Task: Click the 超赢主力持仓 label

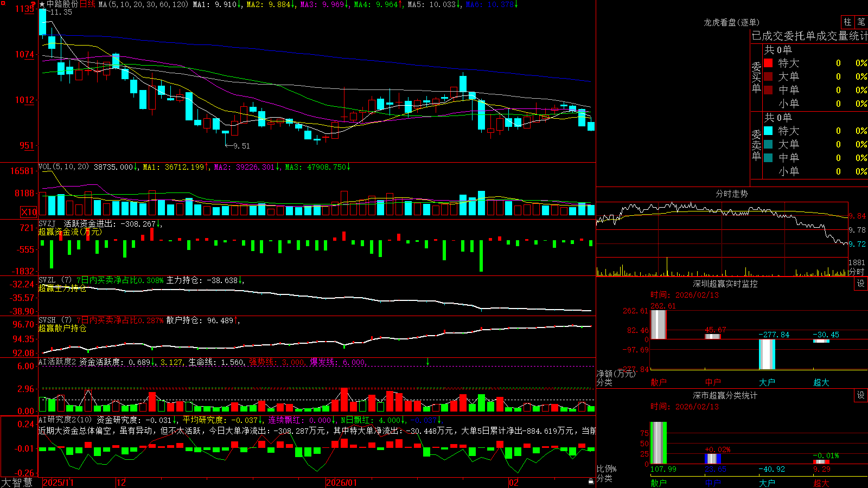Action: coord(62,288)
